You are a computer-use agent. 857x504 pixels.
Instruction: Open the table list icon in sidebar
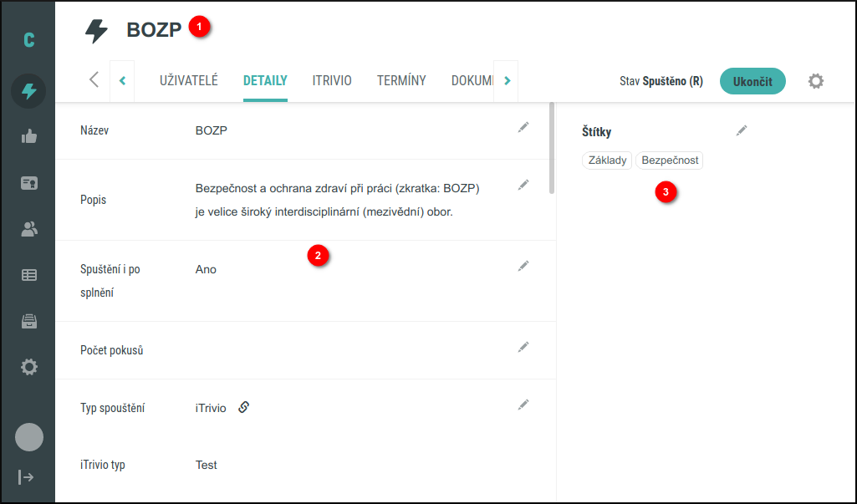(28, 275)
